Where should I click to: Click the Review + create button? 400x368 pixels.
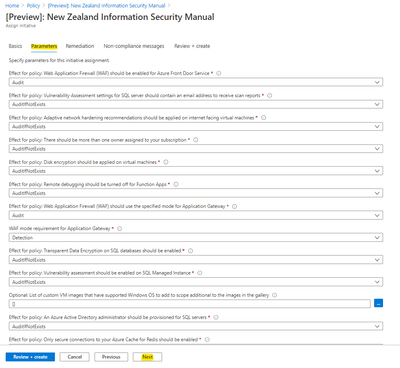pyautogui.click(x=30, y=357)
